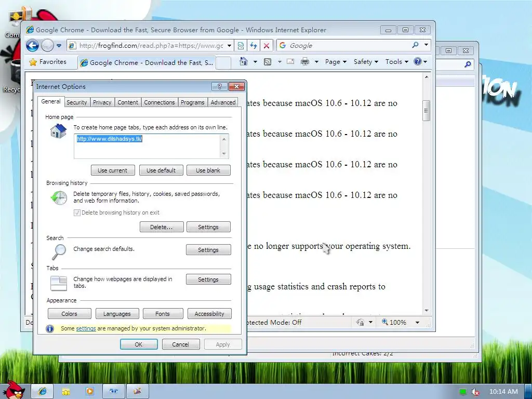Click the Accessibility button
The width and height of the screenshot is (532, 399).
pos(209,314)
